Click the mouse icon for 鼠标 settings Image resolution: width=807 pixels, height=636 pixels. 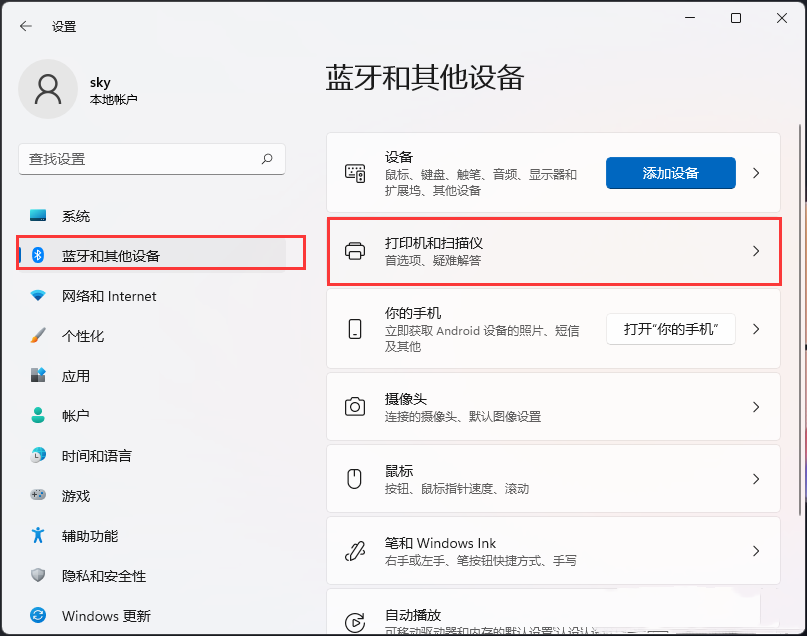(x=355, y=479)
